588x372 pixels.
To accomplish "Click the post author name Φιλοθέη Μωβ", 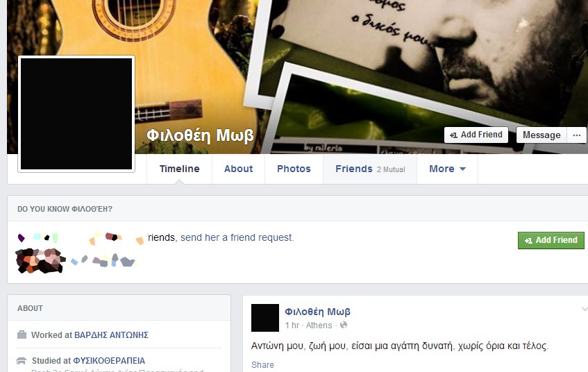I will click(318, 312).
